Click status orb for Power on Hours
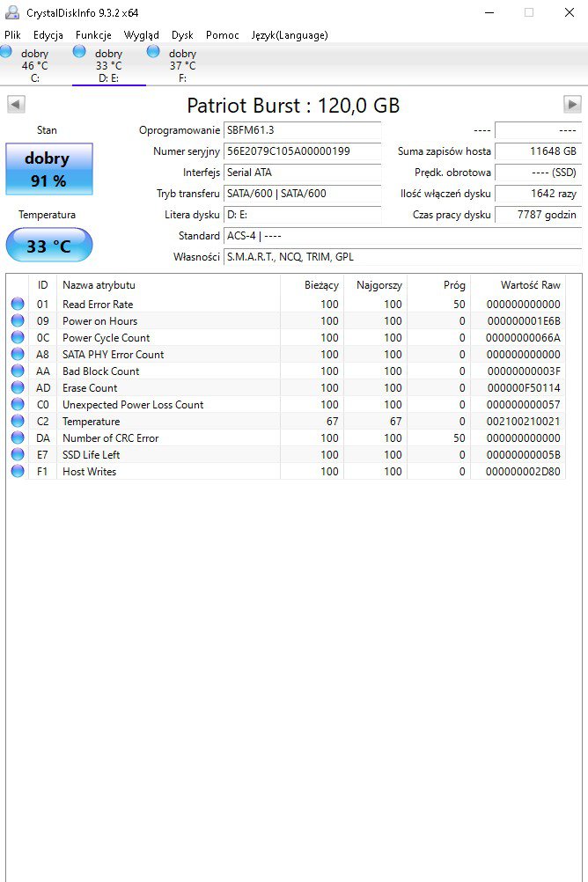Image resolution: width=588 pixels, height=882 pixels. click(x=18, y=320)
